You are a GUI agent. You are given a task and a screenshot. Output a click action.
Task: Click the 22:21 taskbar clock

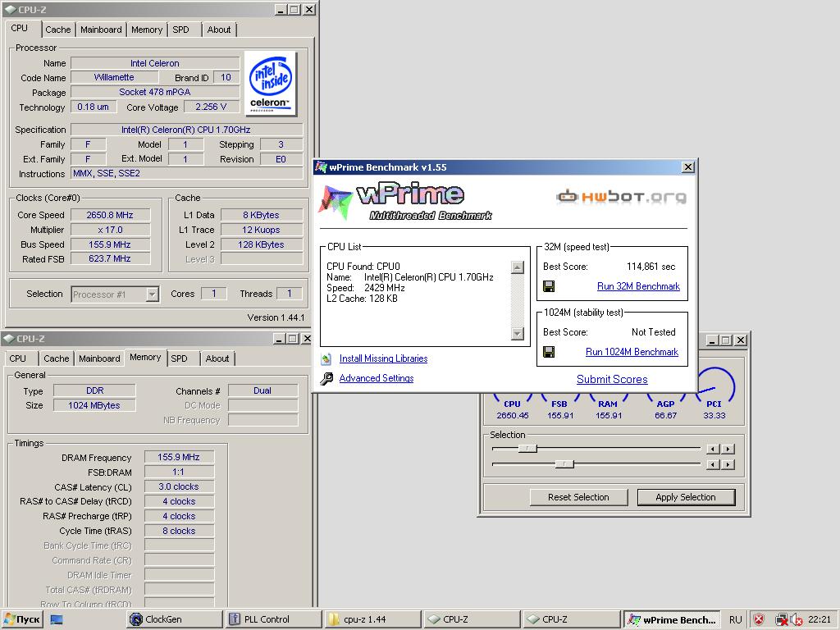[819, 619]
